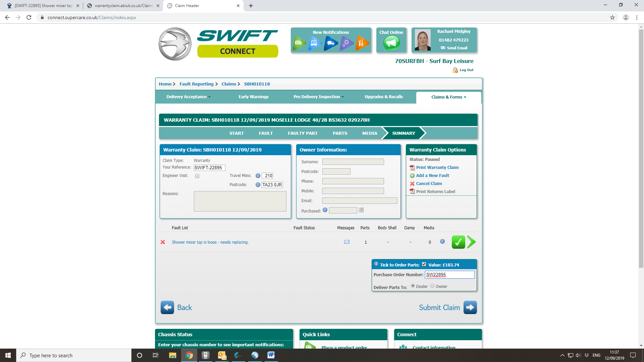Expand the Pre Delivery Inspection menu
This screenshot has width=644, height=362.
tap(318, 97)
